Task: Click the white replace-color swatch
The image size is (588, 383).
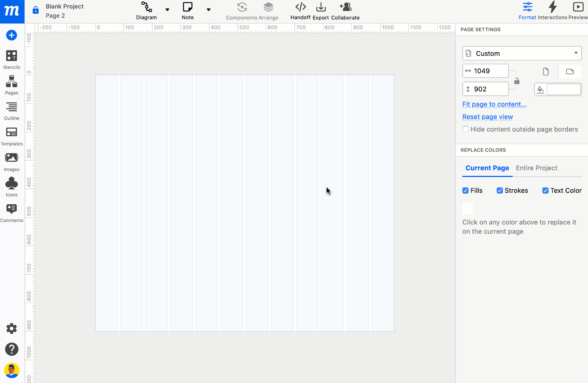Action: tap(468, 209)
